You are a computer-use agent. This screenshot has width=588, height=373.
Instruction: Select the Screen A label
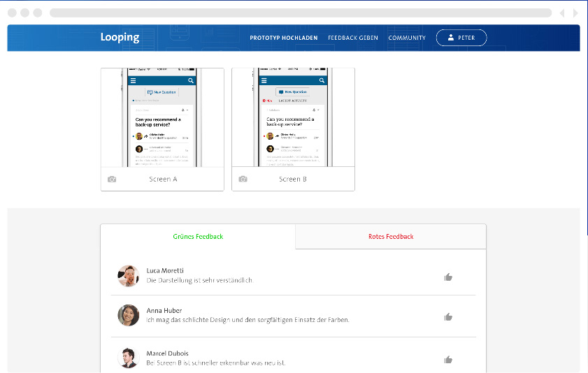click(x=163, y=179)
